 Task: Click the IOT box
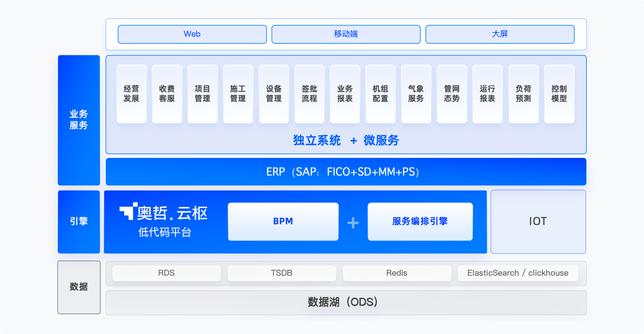[x=538, y=222]
